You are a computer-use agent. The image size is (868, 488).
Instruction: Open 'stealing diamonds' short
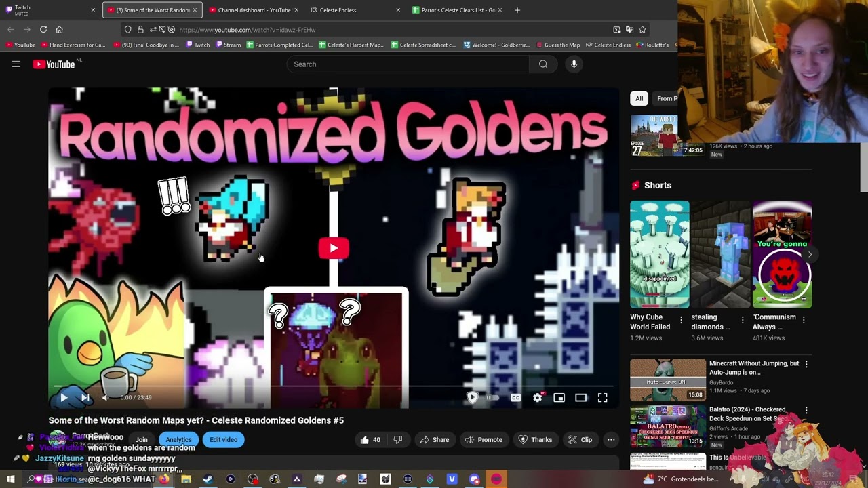click(x=720, y=254)
